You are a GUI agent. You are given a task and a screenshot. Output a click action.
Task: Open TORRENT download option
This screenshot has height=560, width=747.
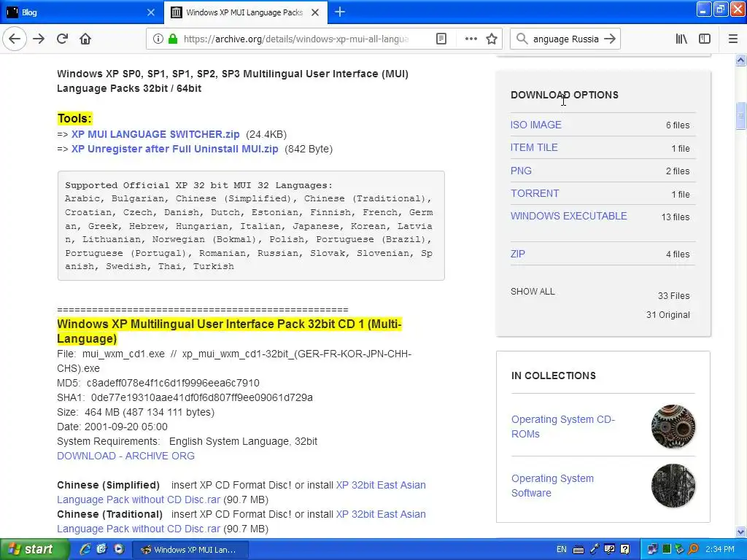[x=535, y=193]
